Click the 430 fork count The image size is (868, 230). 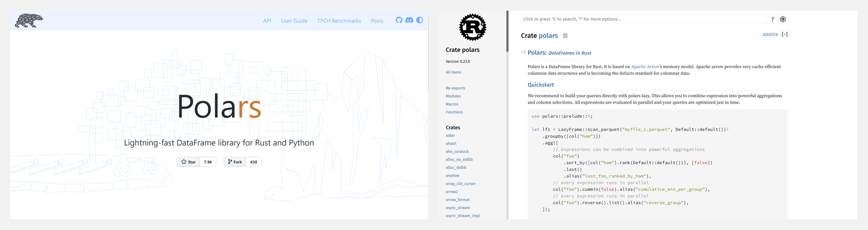[254, 162]
